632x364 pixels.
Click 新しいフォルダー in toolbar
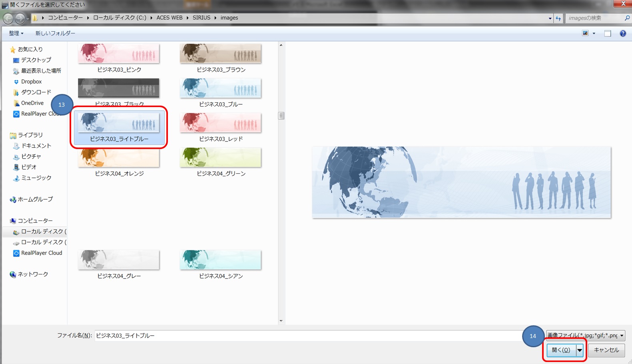(x=55, y=34)
